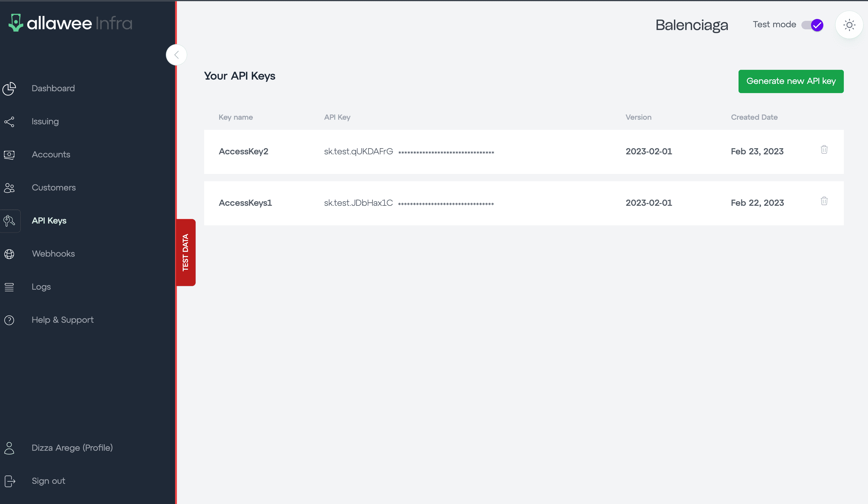Open Webhooks using the globe icon

coord(9,254)
